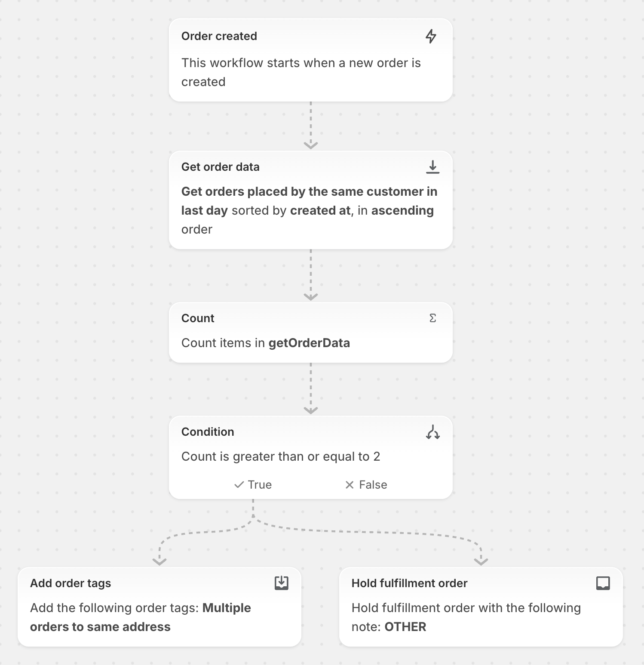Select the Count step title
This screenshot has width=644, height=665.
198,318
